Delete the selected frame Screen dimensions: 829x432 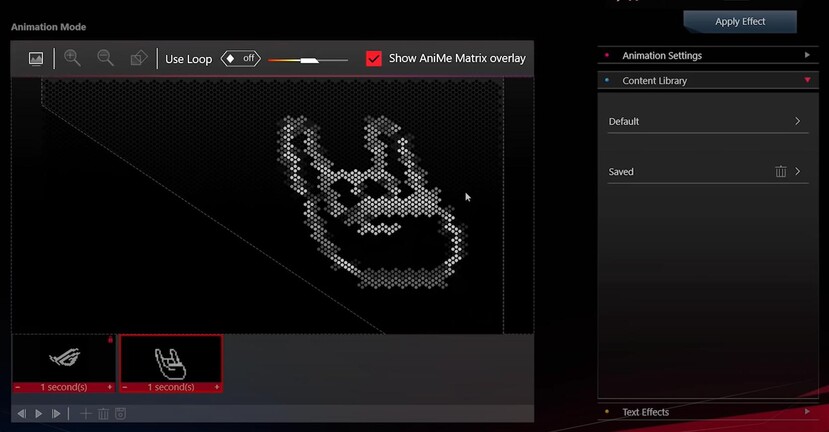click(104, 413)
